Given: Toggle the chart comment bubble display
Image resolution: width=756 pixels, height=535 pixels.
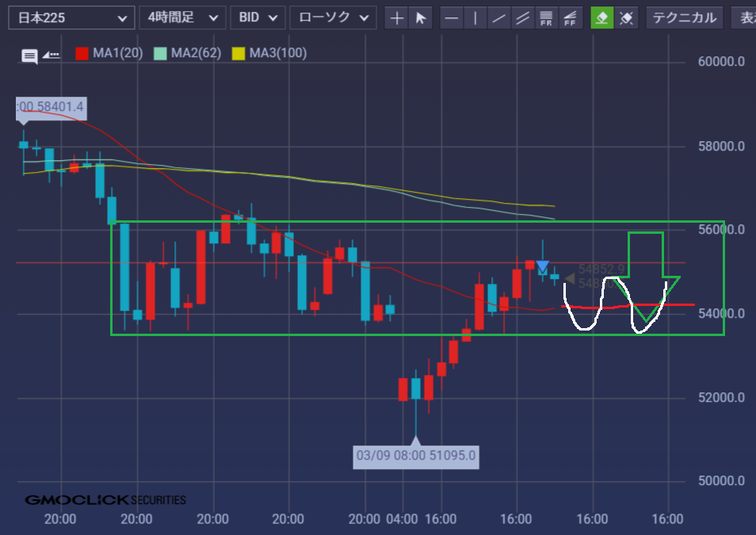Looking at the screenshot, I should (29, 55).
